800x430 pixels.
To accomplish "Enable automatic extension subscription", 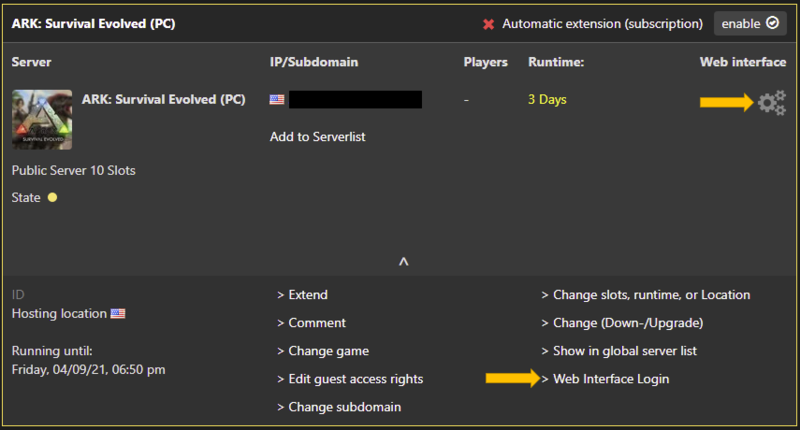I will pos(750,23).
